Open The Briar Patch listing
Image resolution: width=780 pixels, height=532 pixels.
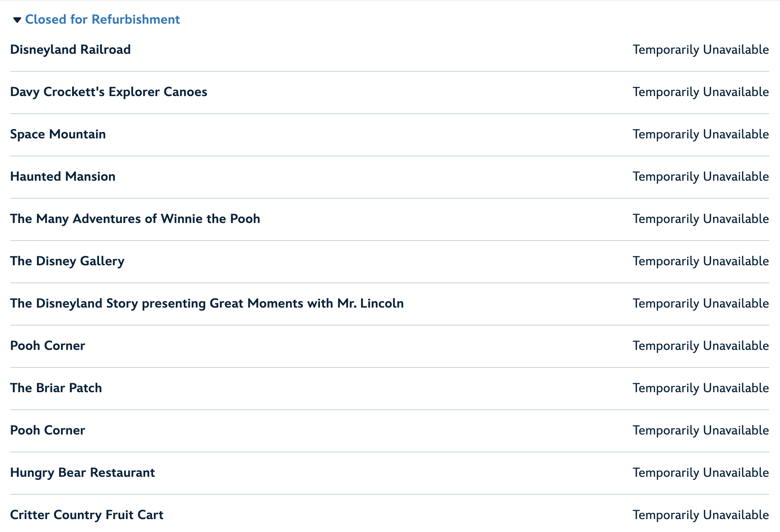point(56,388)
